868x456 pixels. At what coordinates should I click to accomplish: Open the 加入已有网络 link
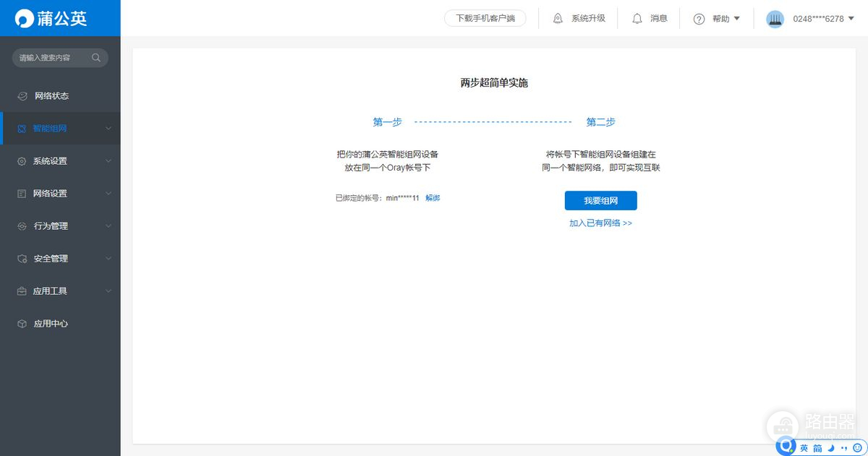pos(600,223)
